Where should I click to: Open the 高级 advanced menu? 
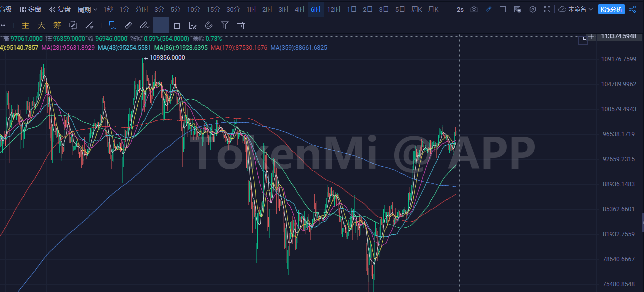(x=6, y=9)
